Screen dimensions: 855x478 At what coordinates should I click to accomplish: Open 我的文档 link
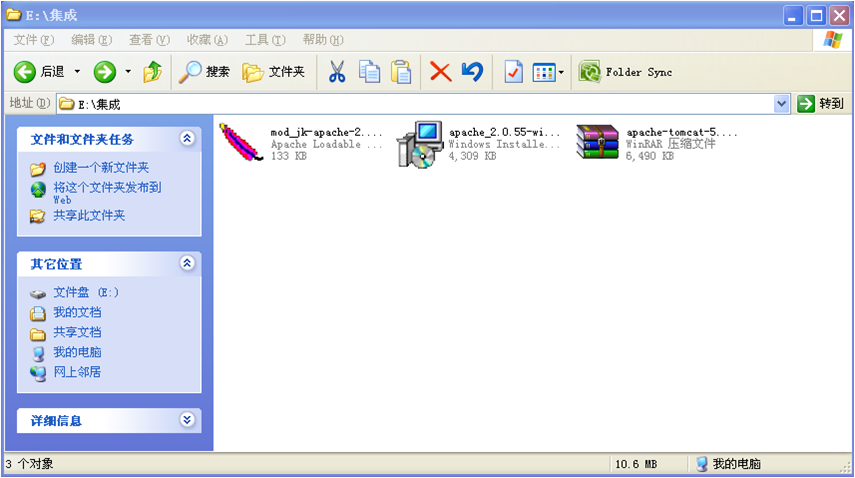pos(77,312)
